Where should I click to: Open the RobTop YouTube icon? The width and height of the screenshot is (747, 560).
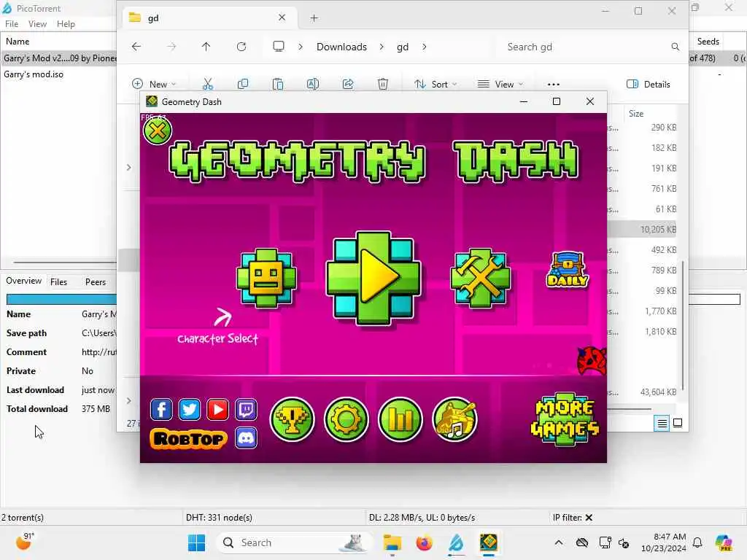[217, 410]
